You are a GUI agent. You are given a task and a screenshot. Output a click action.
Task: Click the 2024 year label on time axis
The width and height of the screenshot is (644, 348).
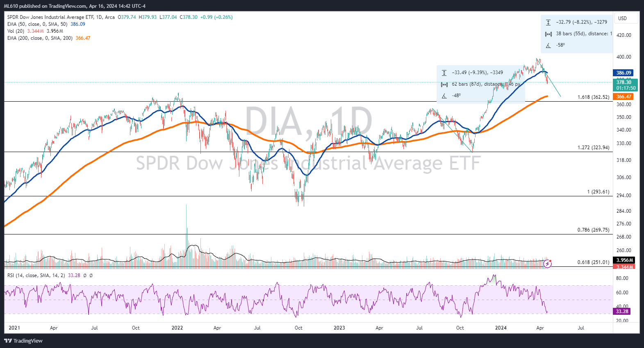tap(501, 328)
